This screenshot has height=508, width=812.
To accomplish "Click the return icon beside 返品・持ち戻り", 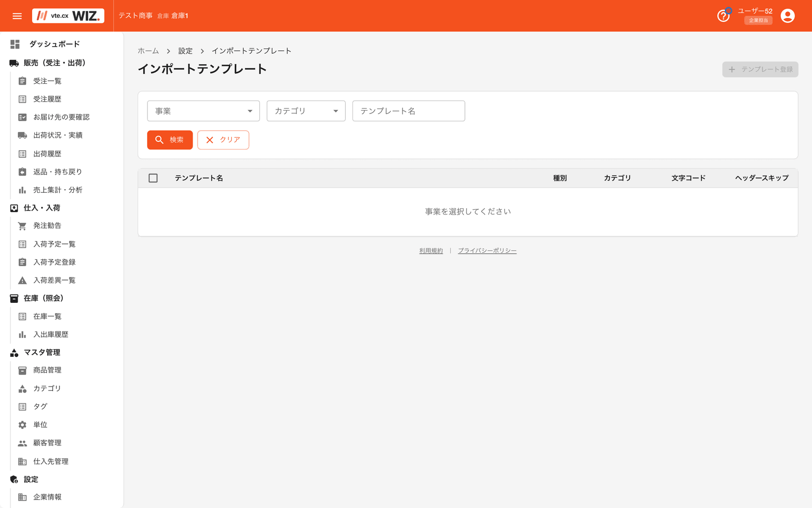I will (22, 171).
